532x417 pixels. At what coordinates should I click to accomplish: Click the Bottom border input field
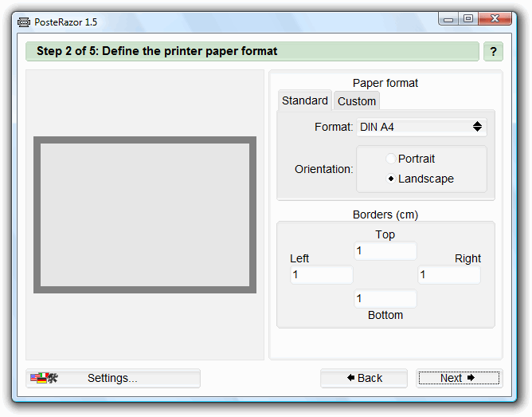(x=385, y=299)
